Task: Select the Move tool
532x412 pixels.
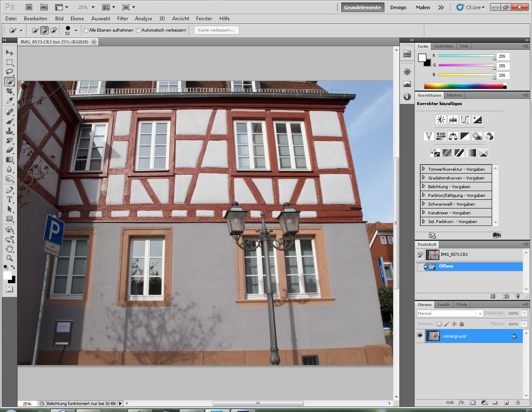Action: (10, 53)
